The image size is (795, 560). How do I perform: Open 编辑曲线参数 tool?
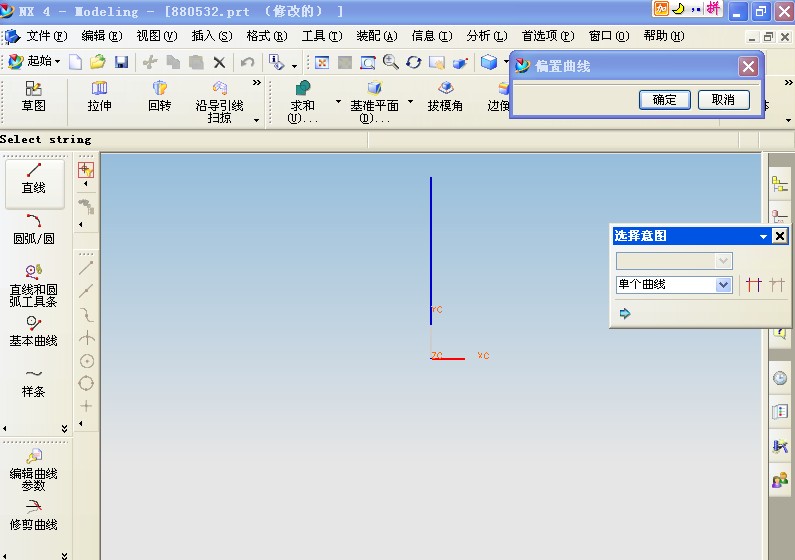33,470
